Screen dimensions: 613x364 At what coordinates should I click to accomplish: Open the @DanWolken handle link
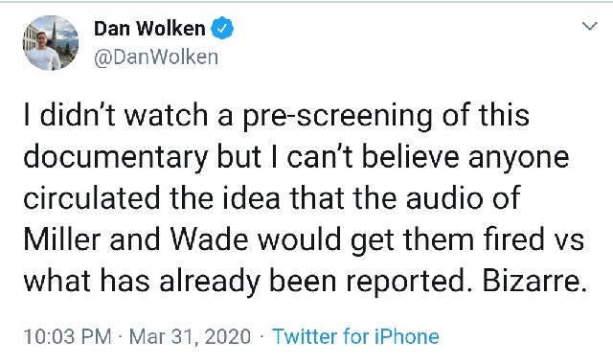coord(156,57)
